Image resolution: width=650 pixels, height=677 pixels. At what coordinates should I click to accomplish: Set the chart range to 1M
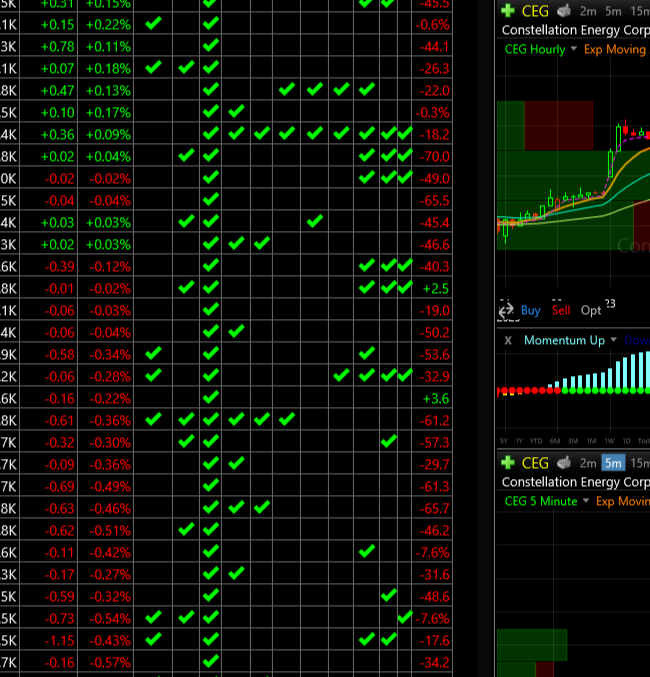591,441
